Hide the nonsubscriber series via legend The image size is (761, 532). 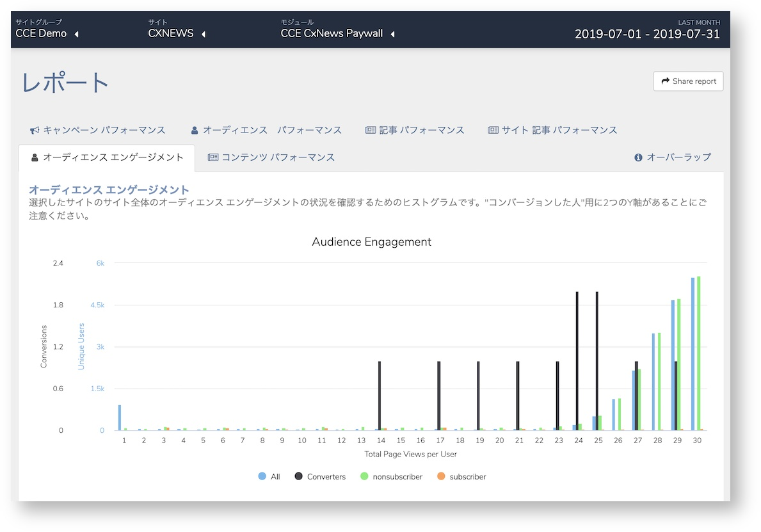(392, 477)
